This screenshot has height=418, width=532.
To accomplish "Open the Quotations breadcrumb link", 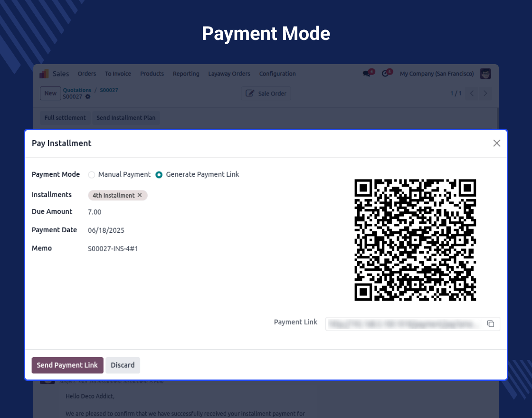I will pos(77,90).
